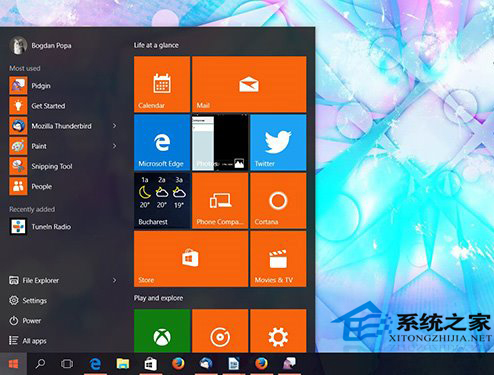Open the People app

tap(63, 186)
